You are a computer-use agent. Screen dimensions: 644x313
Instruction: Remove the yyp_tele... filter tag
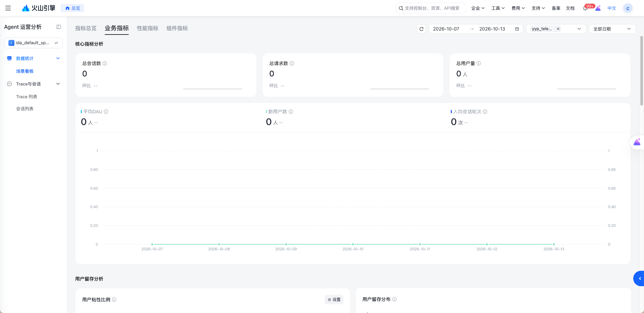tap(558, 29)
